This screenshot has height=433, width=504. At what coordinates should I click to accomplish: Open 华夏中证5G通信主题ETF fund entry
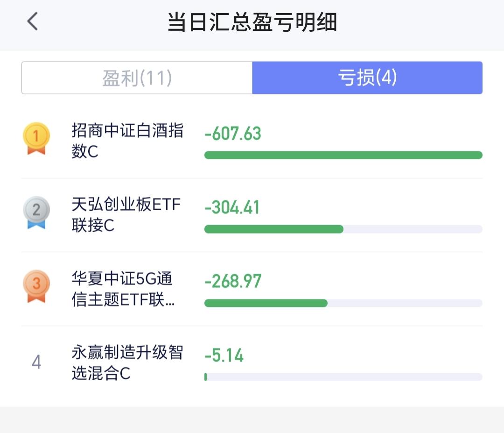123,289
